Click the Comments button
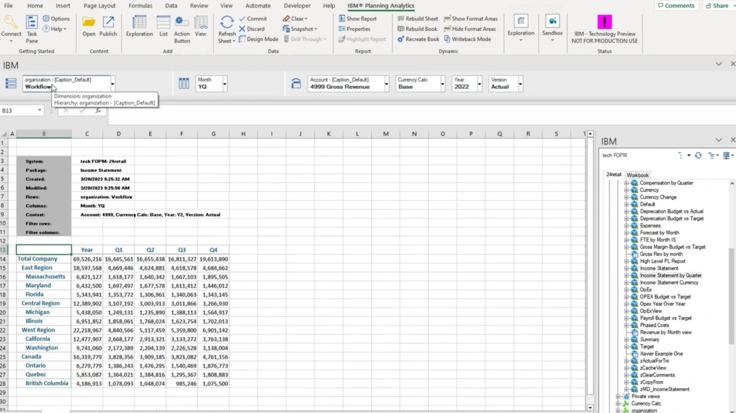 [676, 6]
